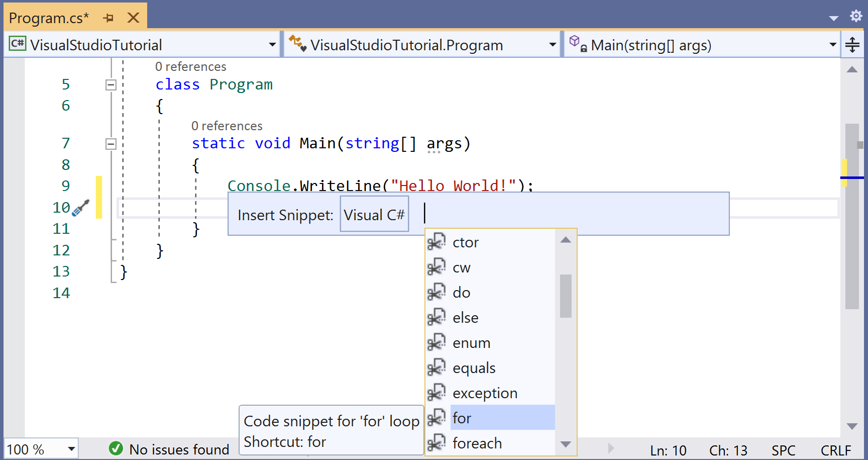Close the Program.cs tab
Image resolution: width=868 pixels, height=460 pixels.
coord(133,18)
